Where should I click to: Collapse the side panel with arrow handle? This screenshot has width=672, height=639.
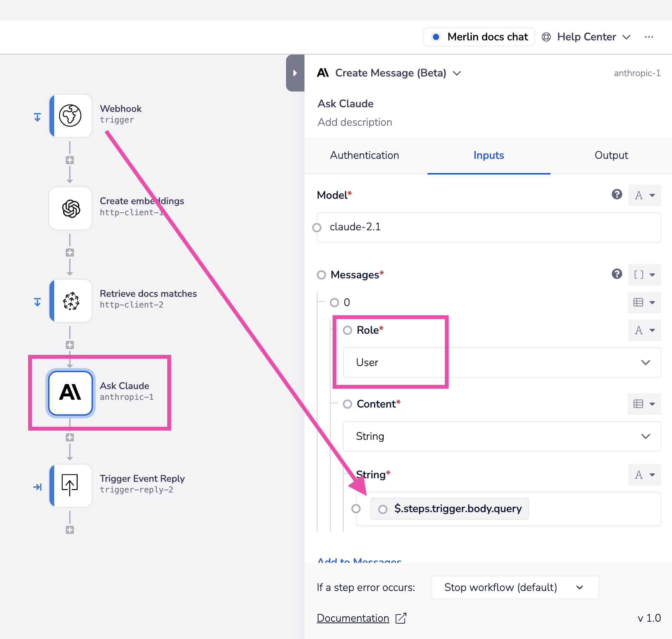pos(295,73)
